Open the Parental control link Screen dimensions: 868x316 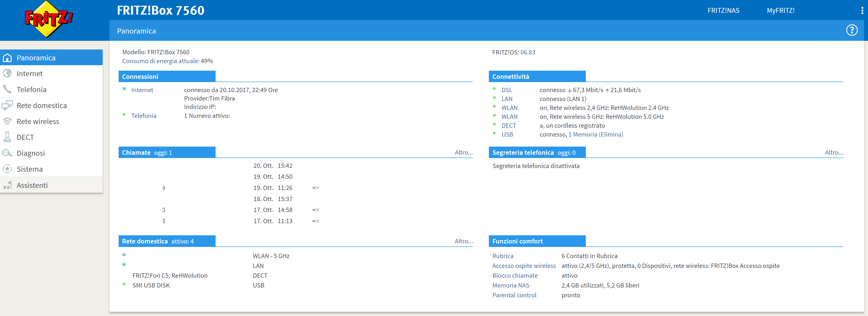pos(514,295)
